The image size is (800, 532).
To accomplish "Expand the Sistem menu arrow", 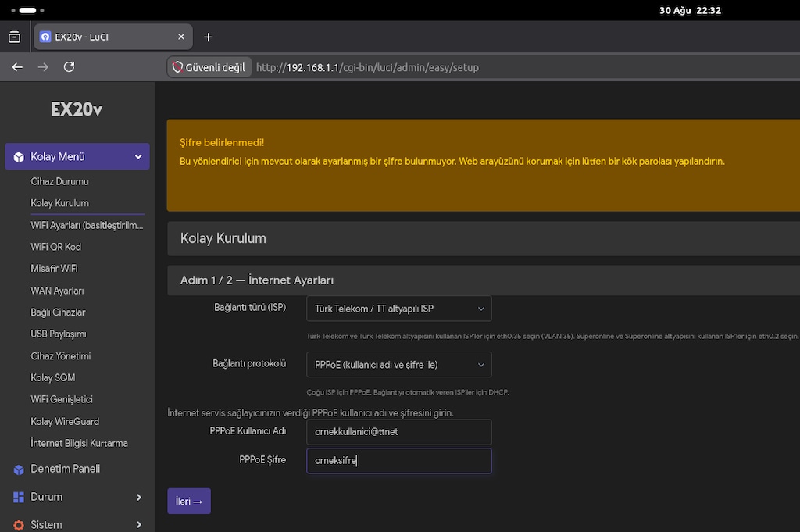I will click(139, 525).
